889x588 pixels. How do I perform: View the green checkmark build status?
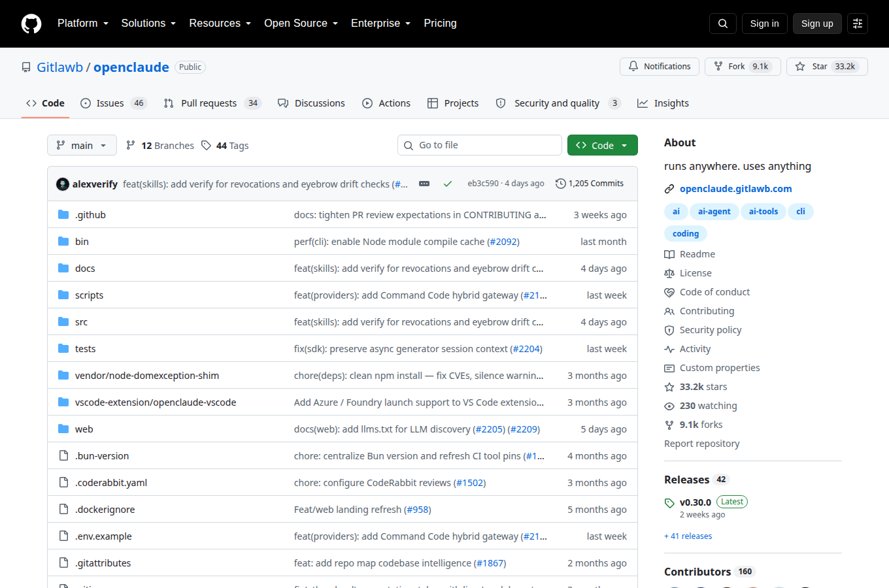coord(448,184)
